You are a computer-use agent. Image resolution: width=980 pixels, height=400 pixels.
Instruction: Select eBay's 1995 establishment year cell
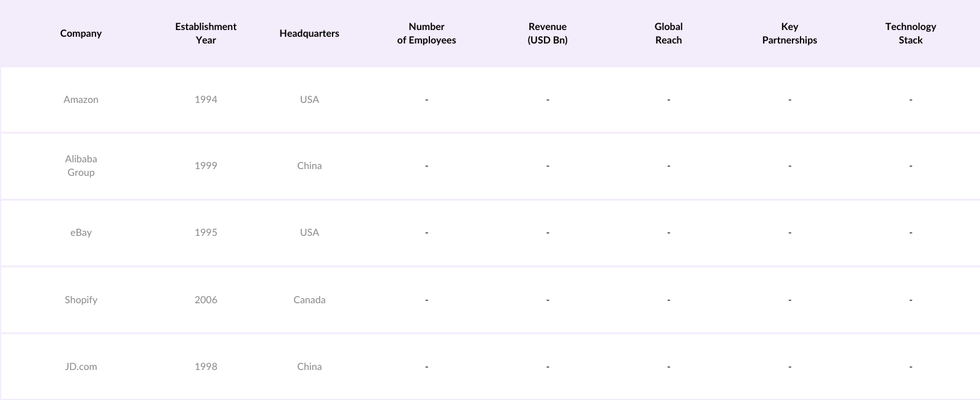coord(206,232)
